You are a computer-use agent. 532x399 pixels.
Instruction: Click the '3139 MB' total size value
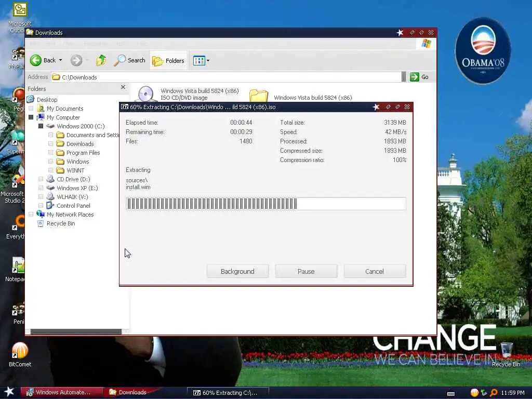pyautogui.click(x=395, y=122)
